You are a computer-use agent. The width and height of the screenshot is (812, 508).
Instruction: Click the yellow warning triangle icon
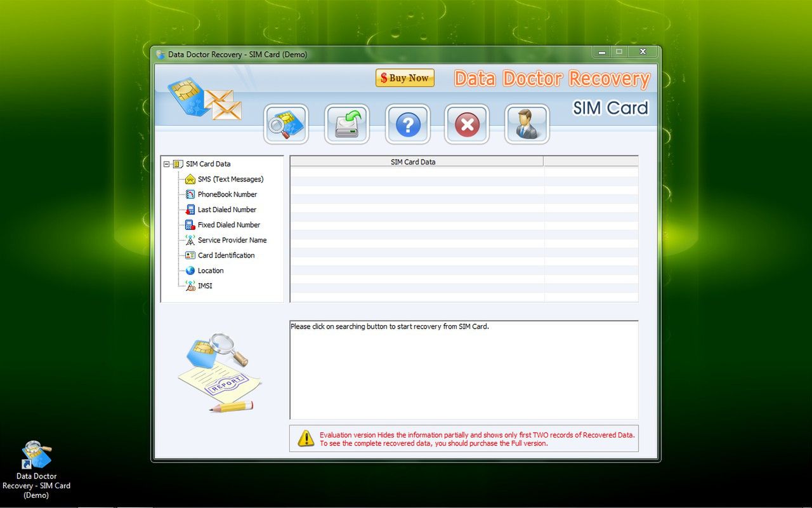(306, 438)
